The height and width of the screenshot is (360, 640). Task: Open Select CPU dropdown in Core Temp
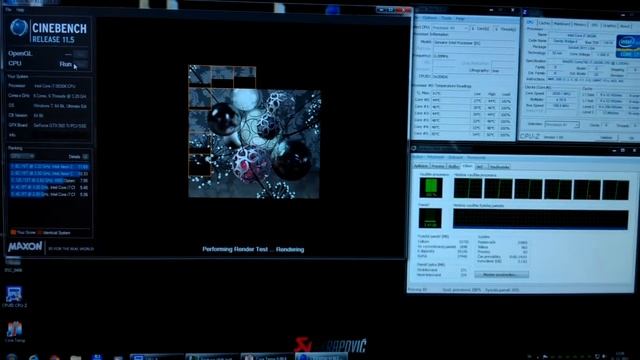pyautogui.click(x=450, y=28)
